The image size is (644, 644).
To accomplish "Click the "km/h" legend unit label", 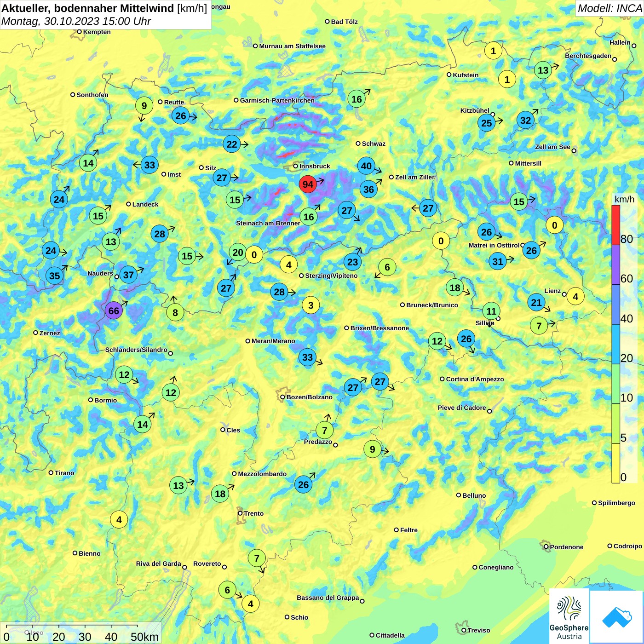I will (x=625, y=199).
